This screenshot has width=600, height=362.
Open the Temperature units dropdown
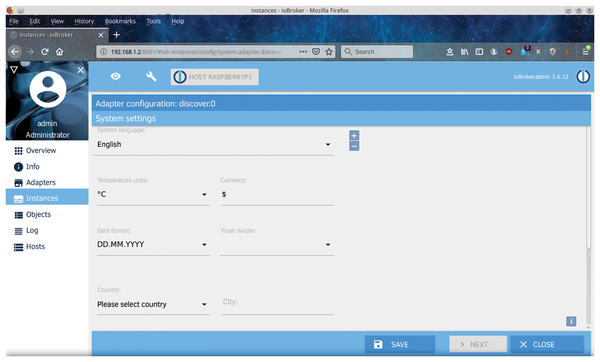click(153, 195)
